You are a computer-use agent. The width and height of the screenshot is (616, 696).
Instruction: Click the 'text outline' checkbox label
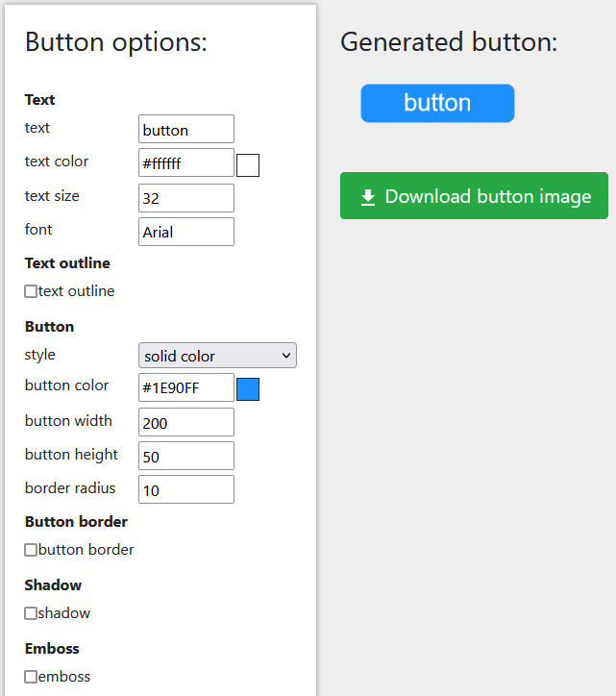coord(77,291)
